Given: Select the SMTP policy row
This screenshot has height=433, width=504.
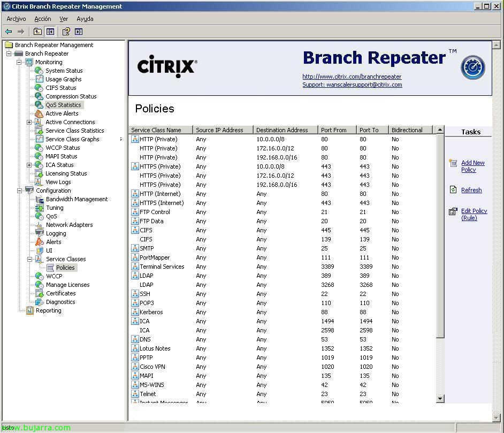Looking at the screenshot, I should [x=283, y=248].
